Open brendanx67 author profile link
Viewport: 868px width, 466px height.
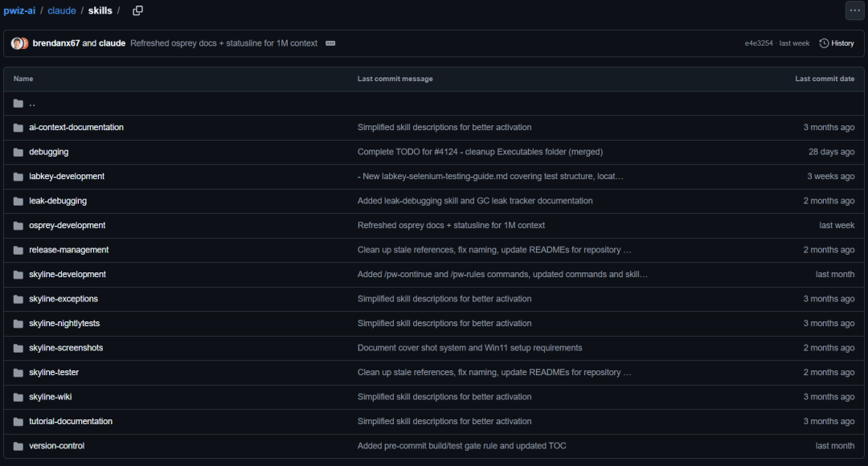[56, 43]
